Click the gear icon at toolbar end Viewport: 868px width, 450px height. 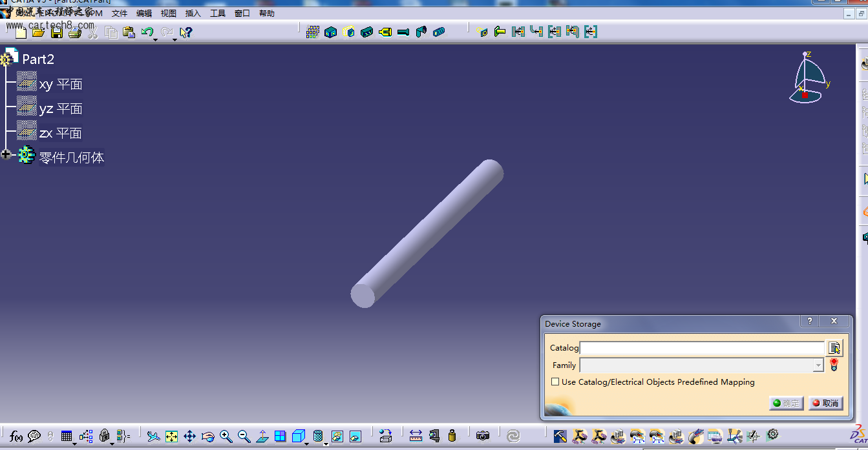(x=772, y=435)
